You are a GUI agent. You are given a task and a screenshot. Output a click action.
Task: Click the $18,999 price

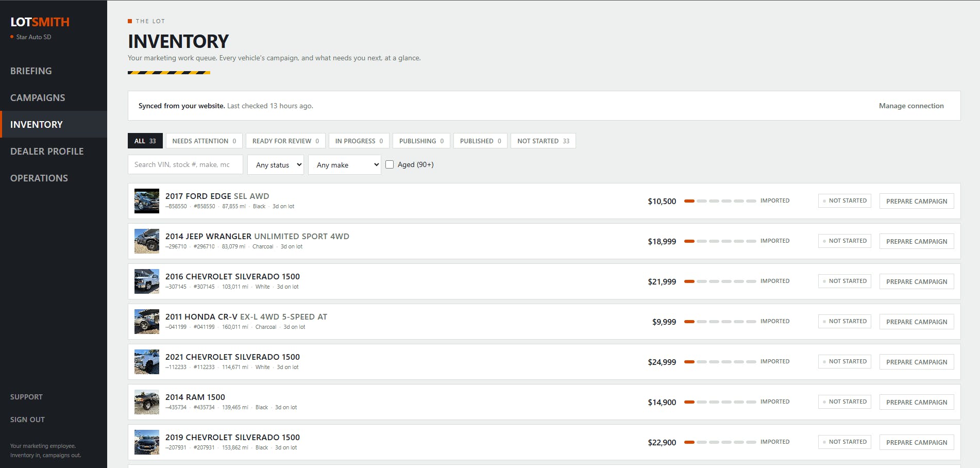pos(662,241)
